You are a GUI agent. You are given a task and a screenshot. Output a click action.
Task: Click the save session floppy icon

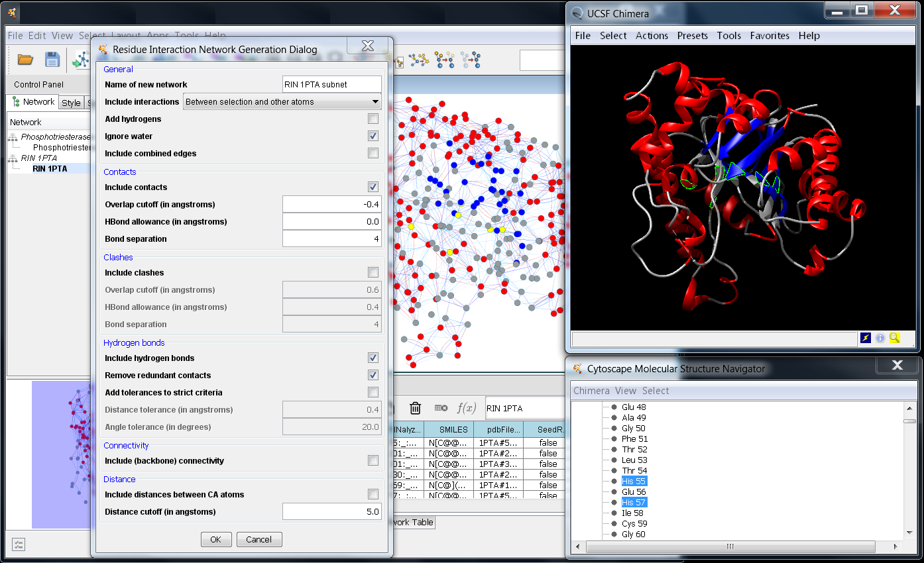(52, 60)
